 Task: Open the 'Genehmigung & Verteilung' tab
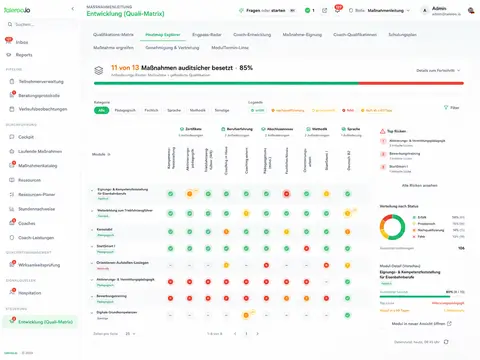click(x=172, y=48)
